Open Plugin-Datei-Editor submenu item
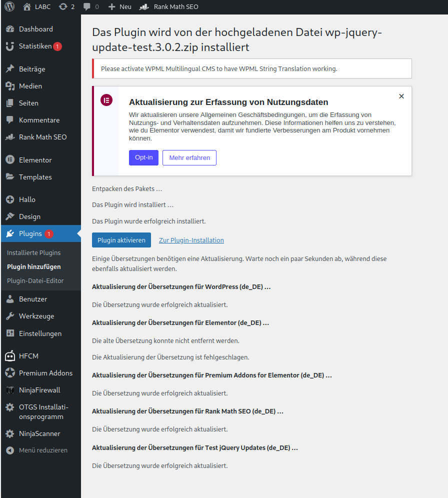 [35, 281]
